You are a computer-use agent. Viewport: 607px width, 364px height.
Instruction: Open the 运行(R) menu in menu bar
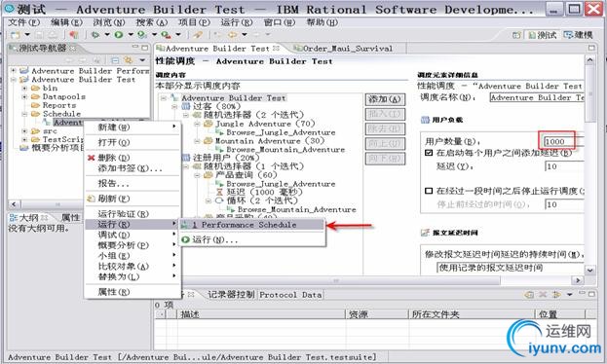(237, 22)
